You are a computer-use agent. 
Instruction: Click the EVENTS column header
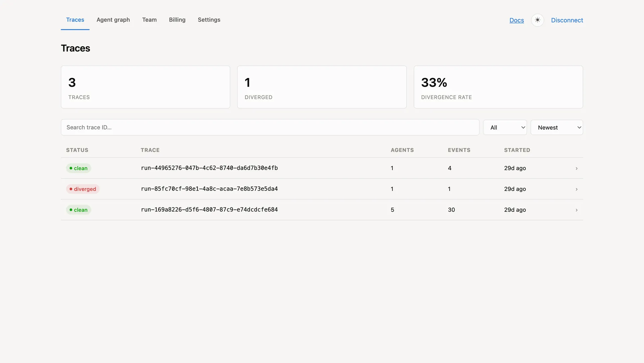click(459, 150)
